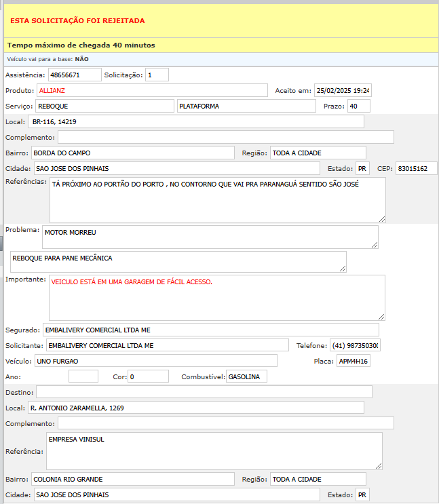Select the Solicitação input box
The width and height of the screenshot is (439, 504).
pyautogui.click(x=157, y=75)
